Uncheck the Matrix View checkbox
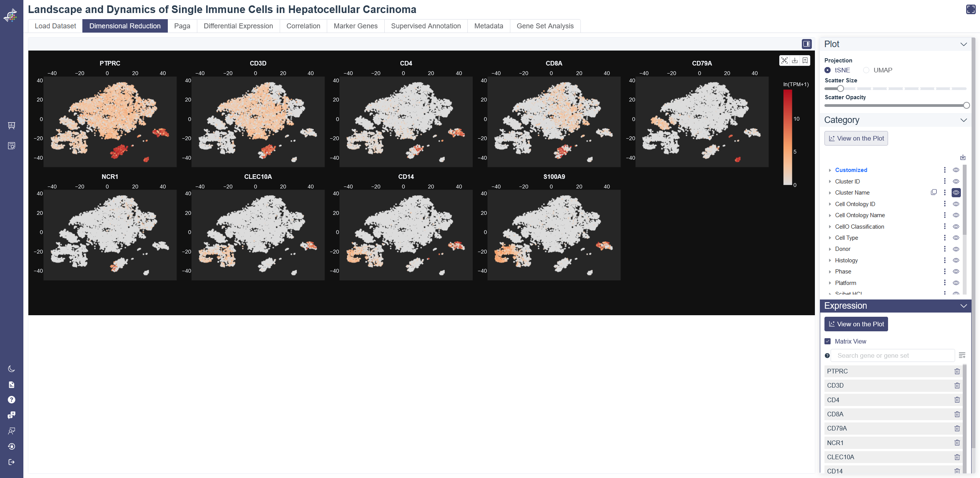The image size is (980, 478). point(828,341)
